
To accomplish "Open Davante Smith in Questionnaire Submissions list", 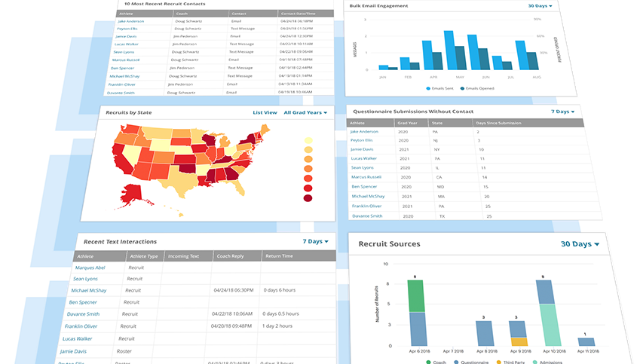I will click(366, 216).
